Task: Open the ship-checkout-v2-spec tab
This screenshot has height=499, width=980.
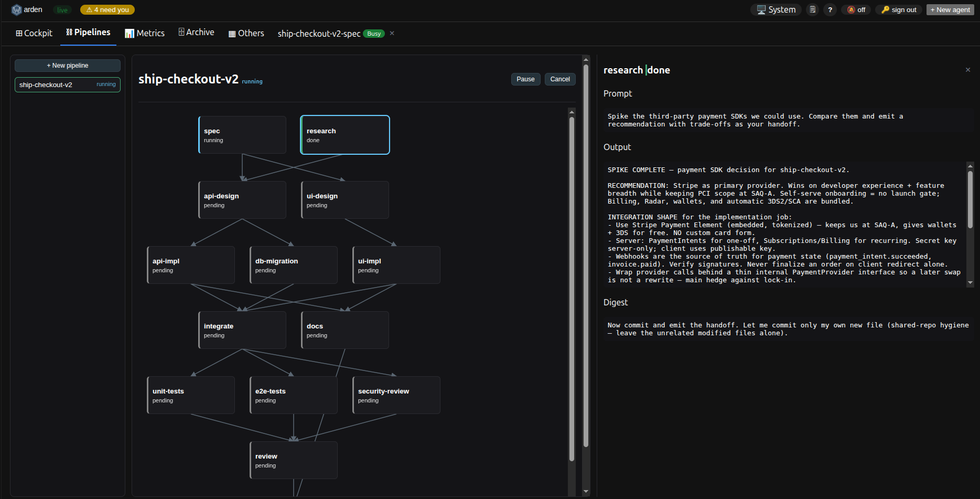Action: coord(319,34)
